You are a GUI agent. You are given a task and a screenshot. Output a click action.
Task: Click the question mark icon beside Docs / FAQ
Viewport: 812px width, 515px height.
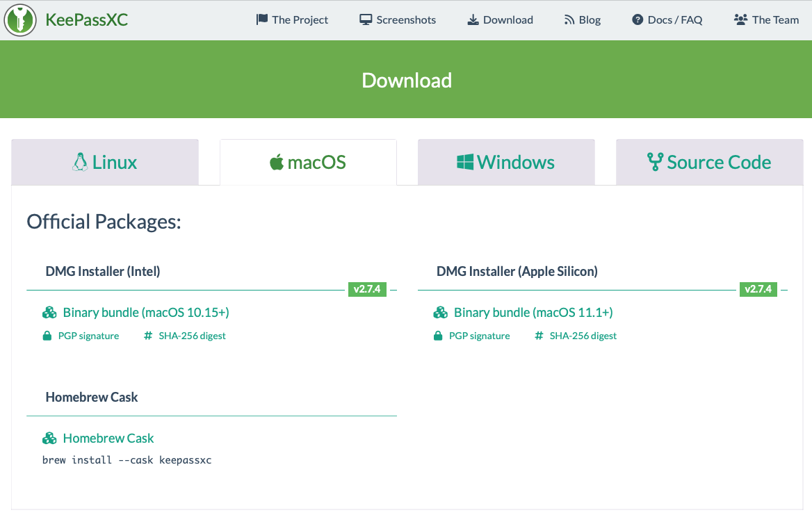(638, 19)
